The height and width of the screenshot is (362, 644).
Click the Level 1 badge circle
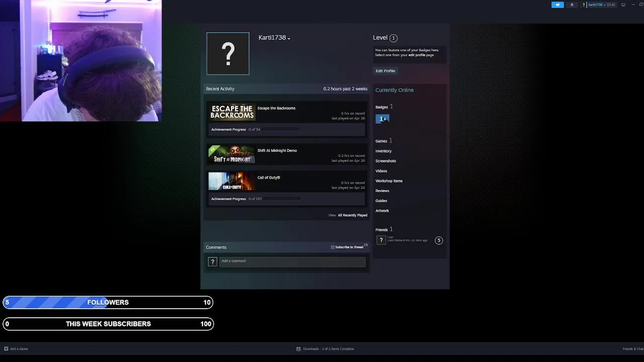pyautogui.click(x=393, y=38)
